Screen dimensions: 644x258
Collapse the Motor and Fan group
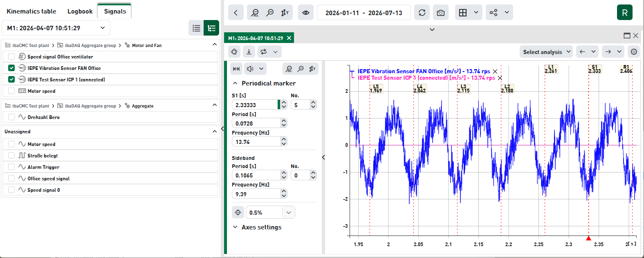tap(215, 45)
